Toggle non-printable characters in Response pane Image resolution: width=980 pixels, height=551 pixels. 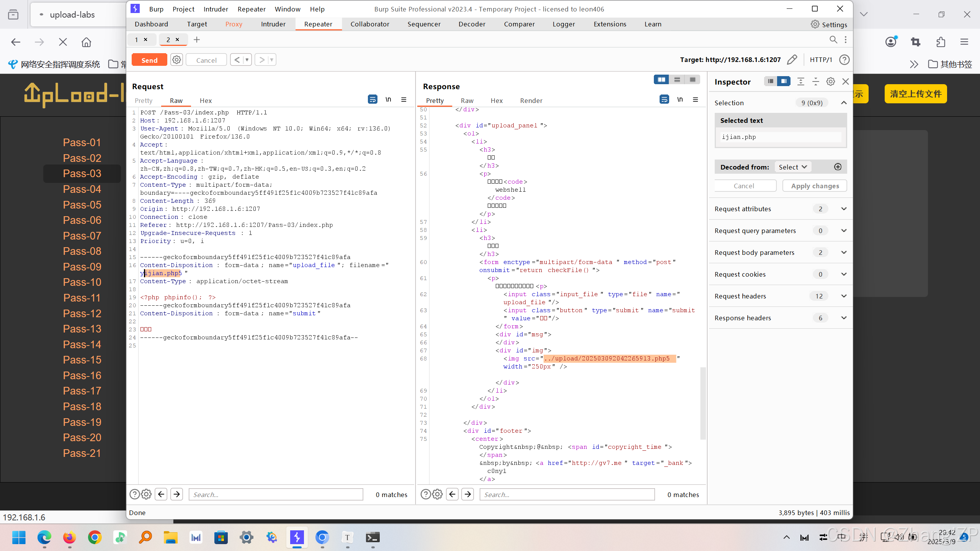(680, 99)
